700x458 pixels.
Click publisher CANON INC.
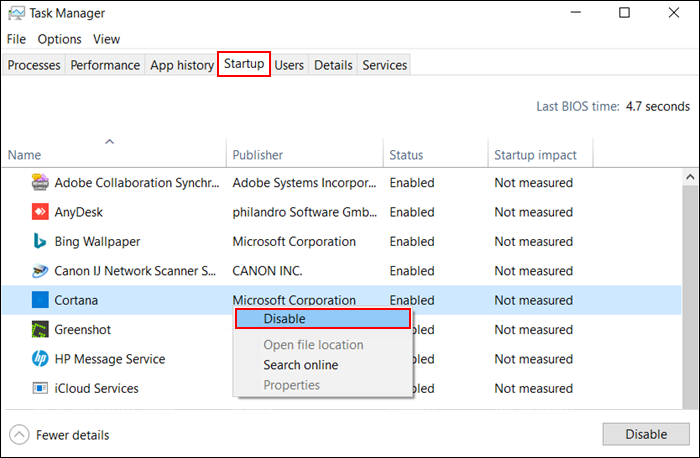(x=267, y=271)
